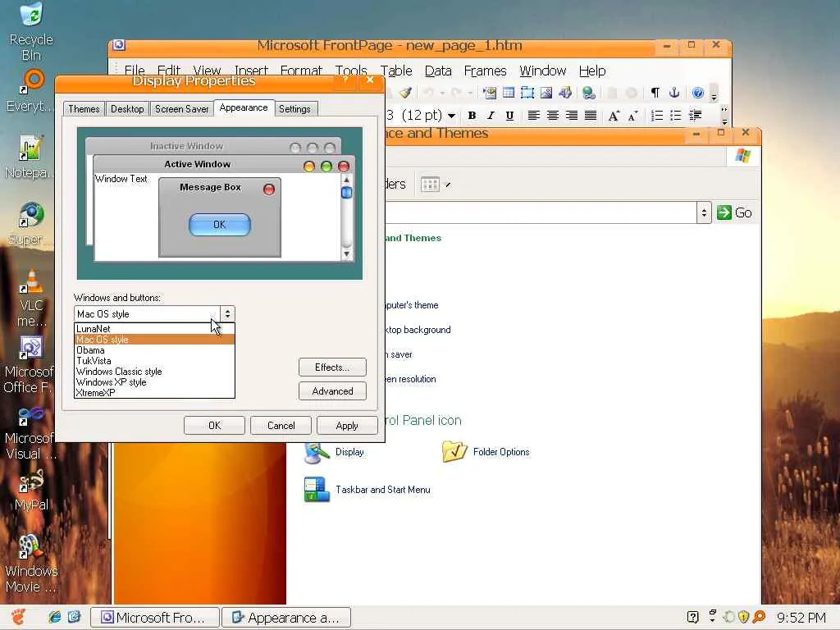Viewport: 840px width, 630px height.
Task: Select XtremeXP style from list
Action: pos(154,393)
